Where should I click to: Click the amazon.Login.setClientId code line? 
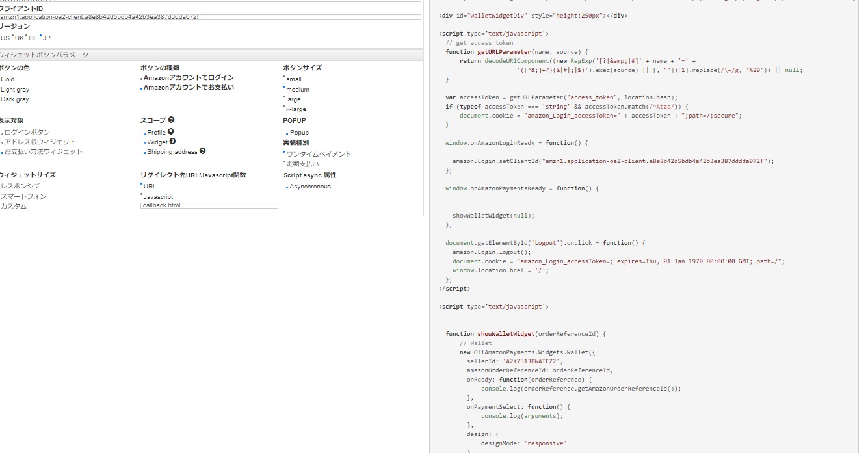click(614, 161)
